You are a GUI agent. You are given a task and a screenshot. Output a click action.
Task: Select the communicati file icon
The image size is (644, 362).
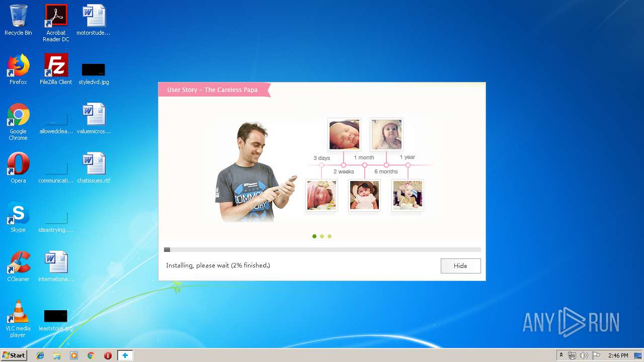pos(56,173)
